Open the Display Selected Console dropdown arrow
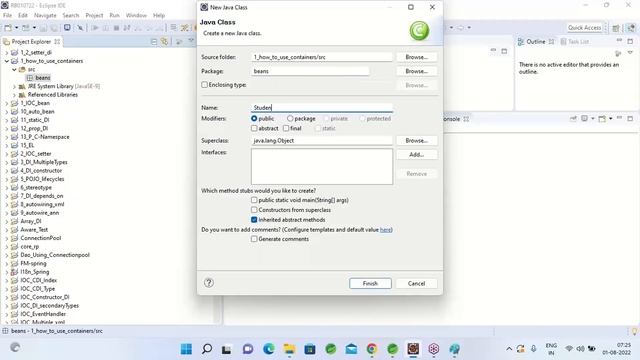Viewport: 640px width, 360px height. [x=593, y=119]
